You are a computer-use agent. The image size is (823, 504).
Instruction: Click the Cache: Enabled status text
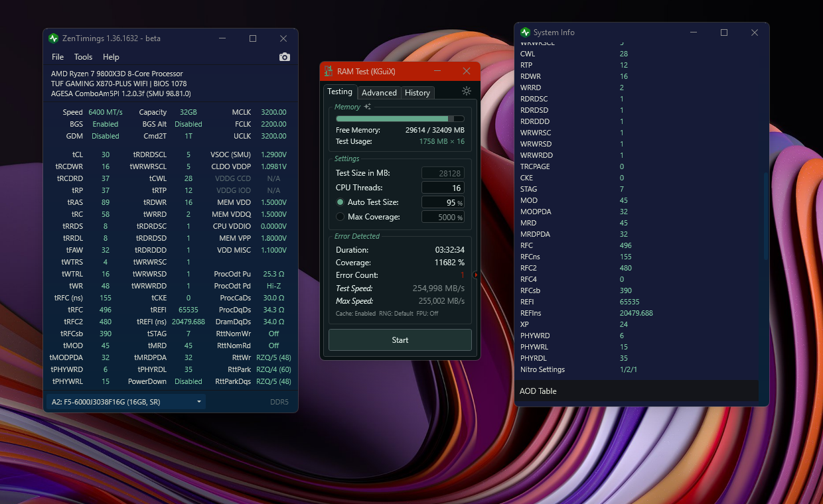coord(355,314)
